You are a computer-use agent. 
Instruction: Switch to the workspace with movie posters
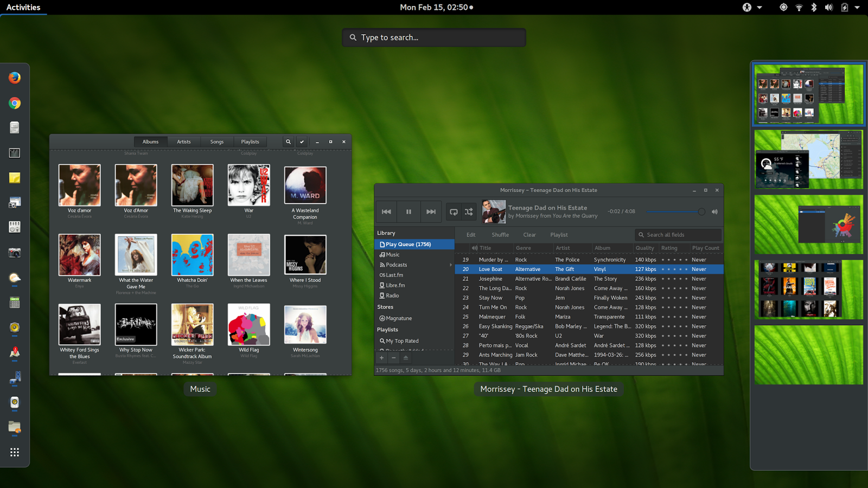(x=808, y=290)
